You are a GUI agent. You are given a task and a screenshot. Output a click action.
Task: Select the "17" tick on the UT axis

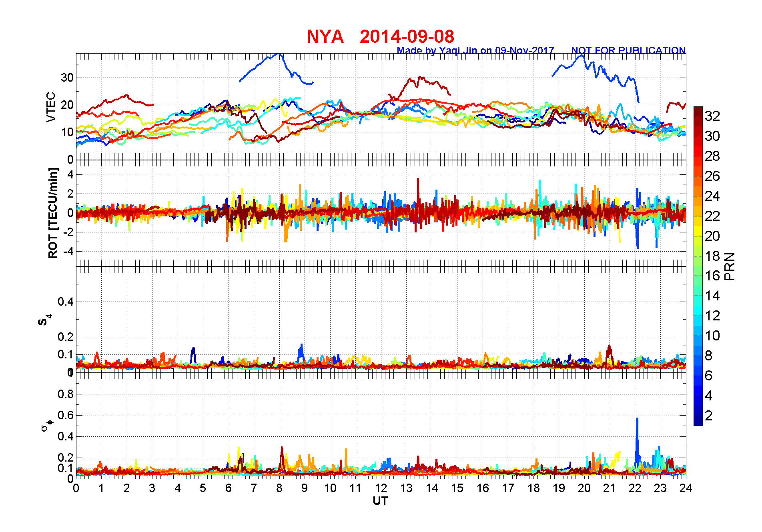(x=508, y=488)
